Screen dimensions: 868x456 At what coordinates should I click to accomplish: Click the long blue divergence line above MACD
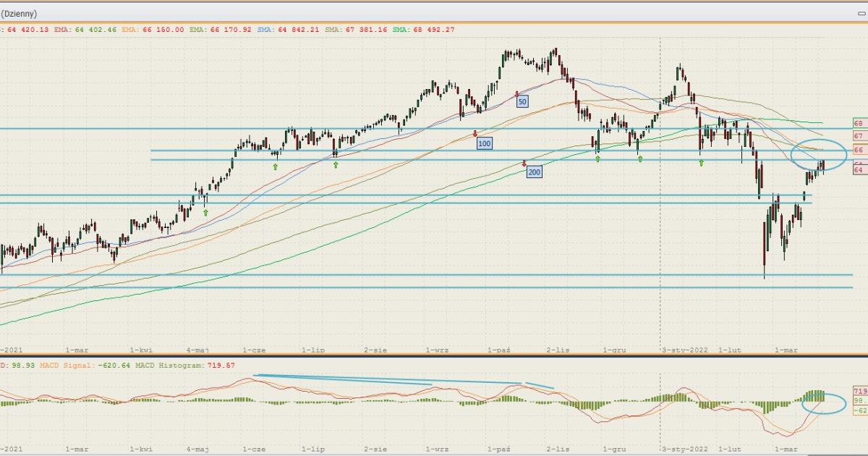tap(387, 379)
